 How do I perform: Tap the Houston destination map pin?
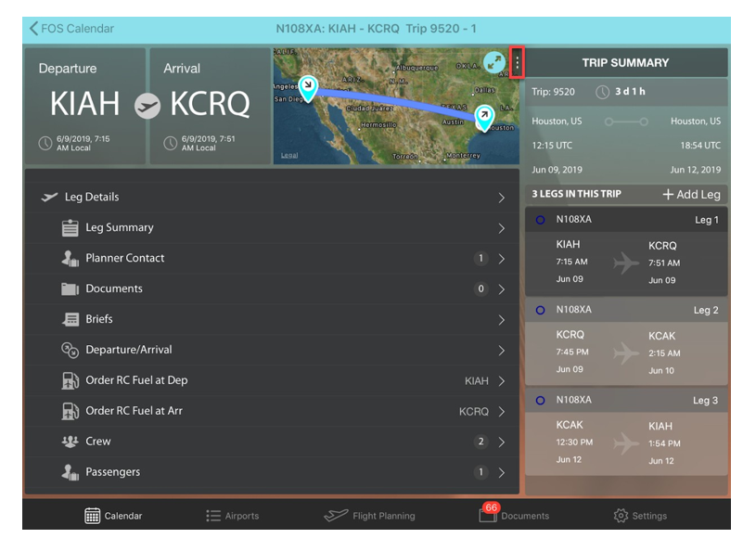[x=483, y=116]
